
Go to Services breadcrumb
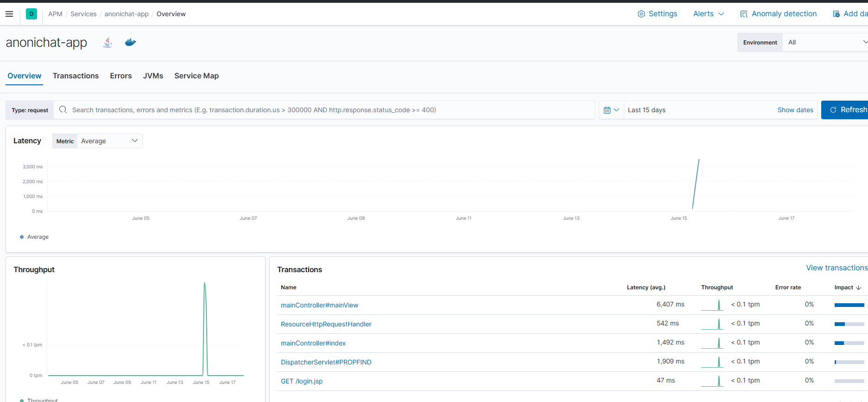83,14
